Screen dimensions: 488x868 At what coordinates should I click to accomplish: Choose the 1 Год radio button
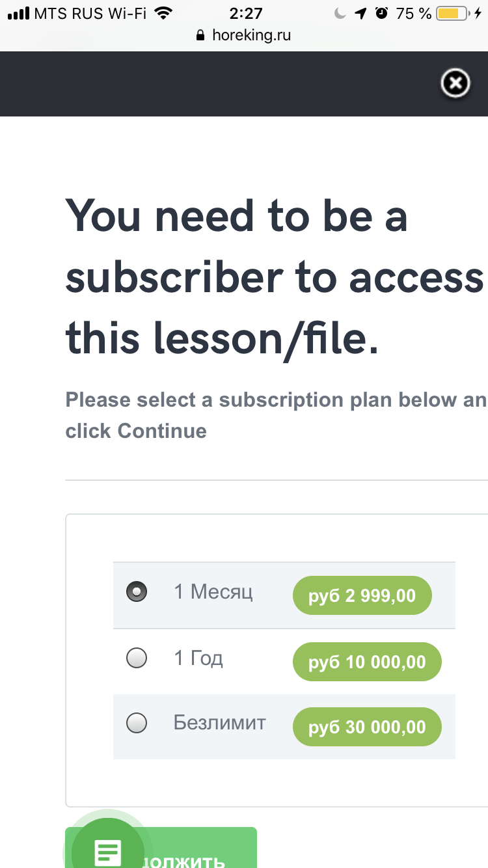tap(137, 658)
